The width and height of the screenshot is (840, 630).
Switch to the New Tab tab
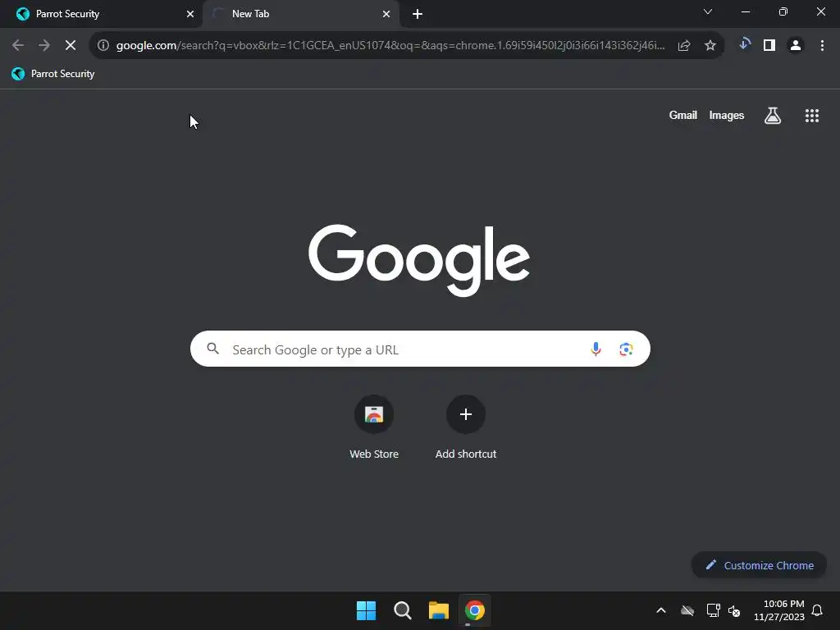coord(300,14)
